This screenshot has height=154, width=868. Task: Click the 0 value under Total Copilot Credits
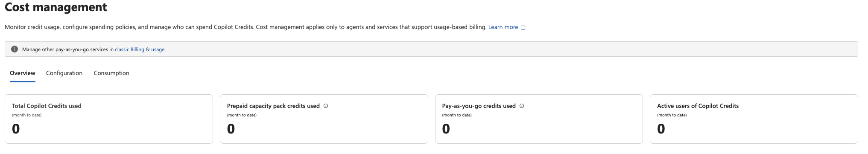point(16,128)
